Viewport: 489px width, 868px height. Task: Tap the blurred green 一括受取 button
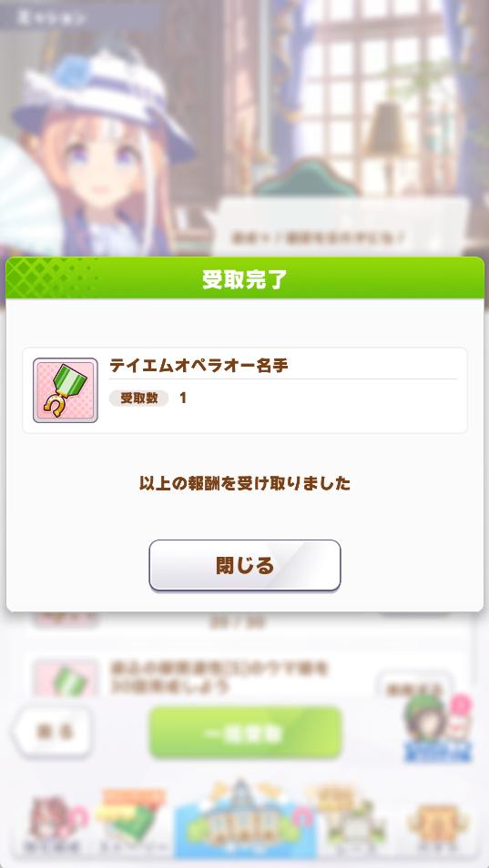point(245,733)
